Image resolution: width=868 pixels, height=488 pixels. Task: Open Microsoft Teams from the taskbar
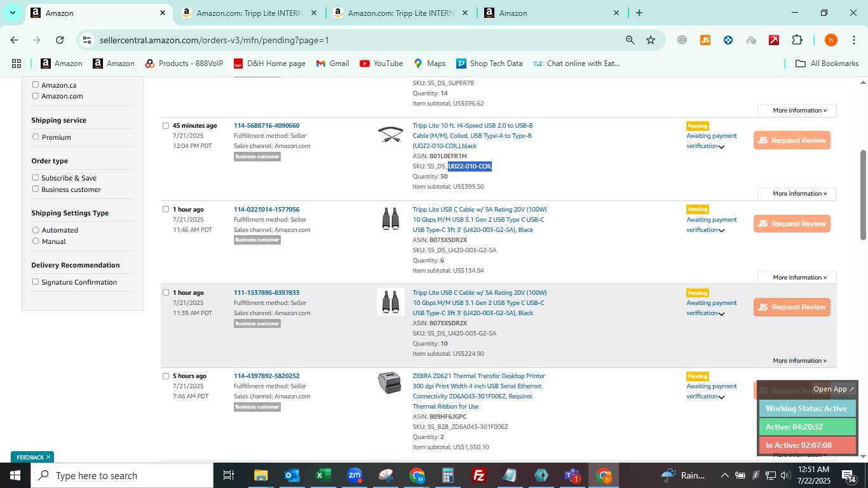573,475
